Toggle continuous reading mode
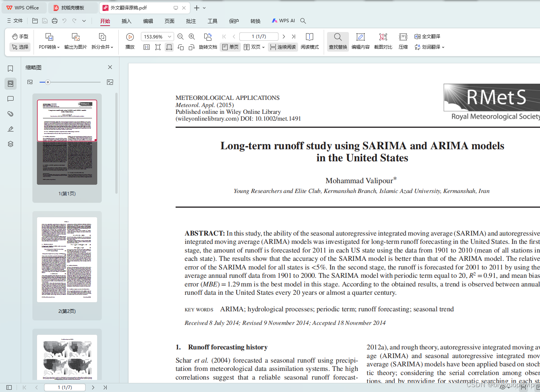 [x=283, y=47]
